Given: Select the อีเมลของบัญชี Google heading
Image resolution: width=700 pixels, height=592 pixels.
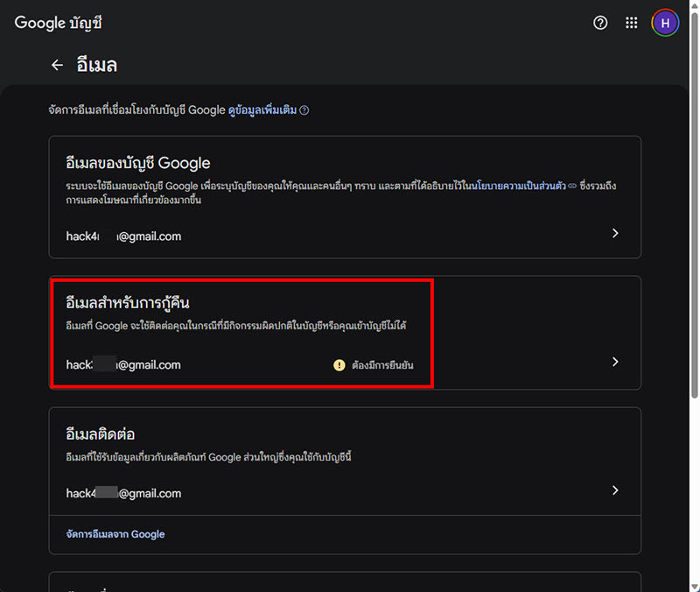Looking at the screenshot, I should click(138, 163).
